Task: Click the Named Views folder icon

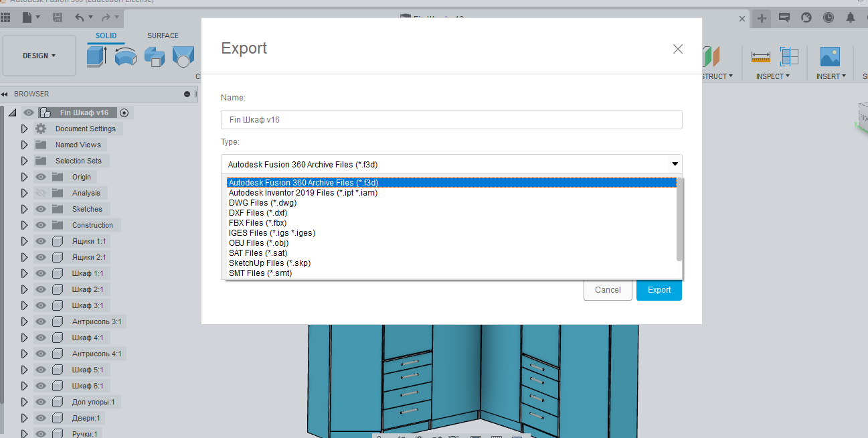Action: [x=41, y=145]
